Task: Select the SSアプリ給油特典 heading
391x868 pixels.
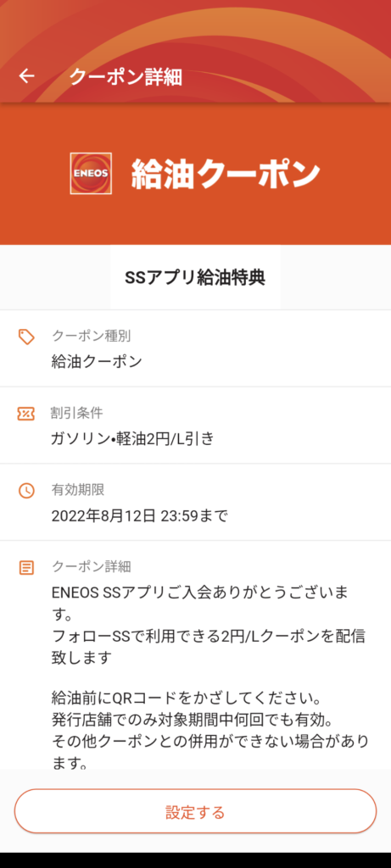Action: click(x=195, y=278)
